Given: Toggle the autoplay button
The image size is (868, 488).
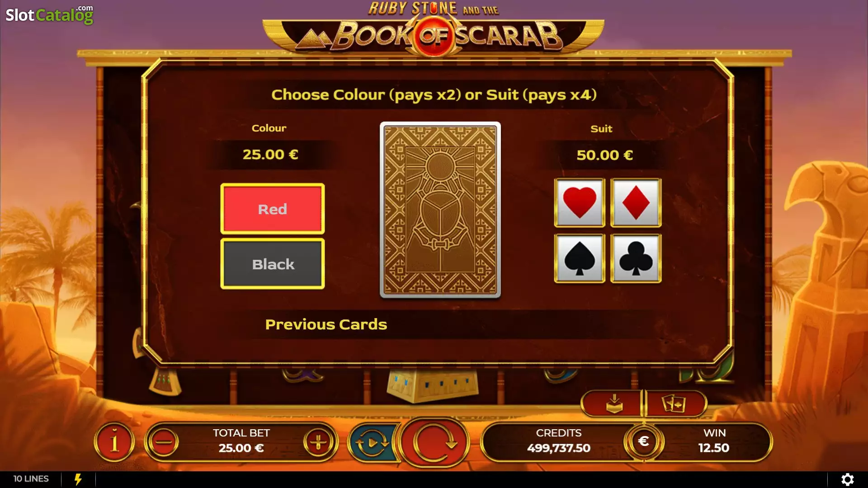Looking at the screenshot, I should click(x=372, y=443).
